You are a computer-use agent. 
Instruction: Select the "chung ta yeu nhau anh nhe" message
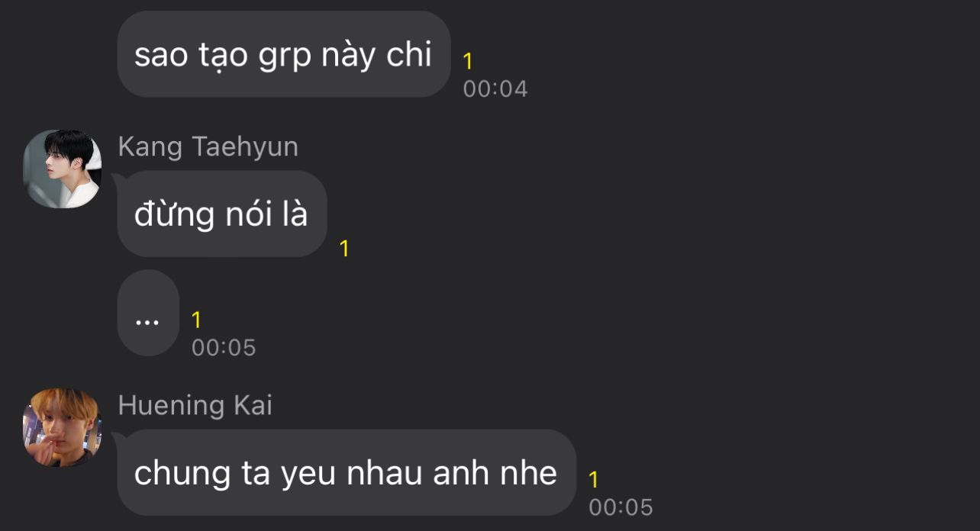point(347,473)
